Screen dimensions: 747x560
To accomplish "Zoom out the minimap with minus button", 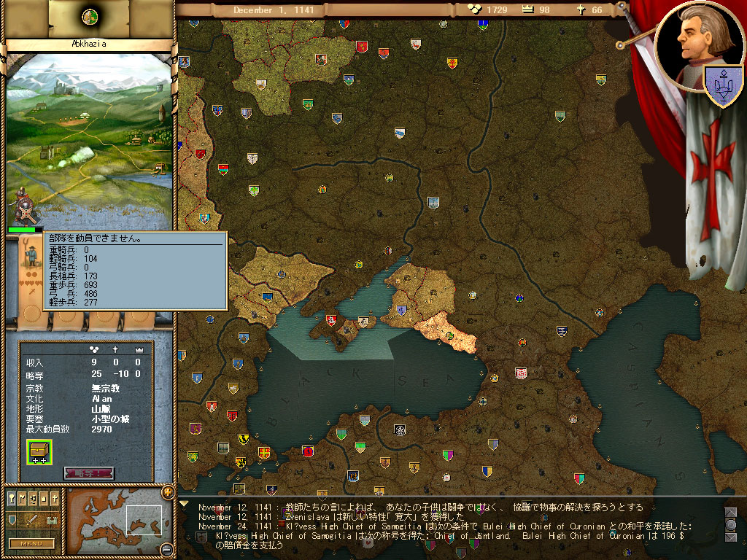I will coord(167,549).
